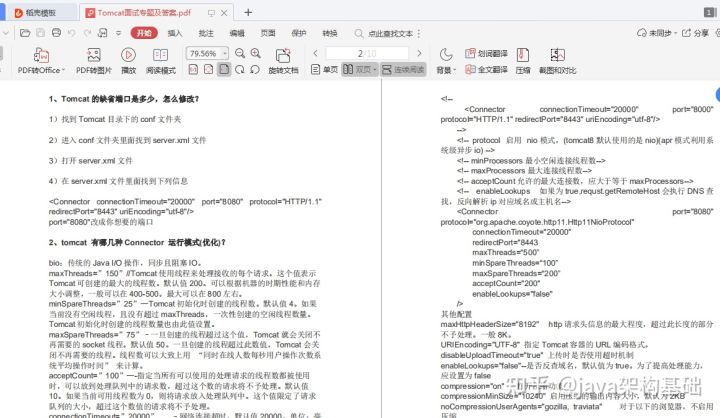This screenshot has height=418, width=720.
Task: Toggle 连续阅读 continuous reading
Action: tap(403, 69)
